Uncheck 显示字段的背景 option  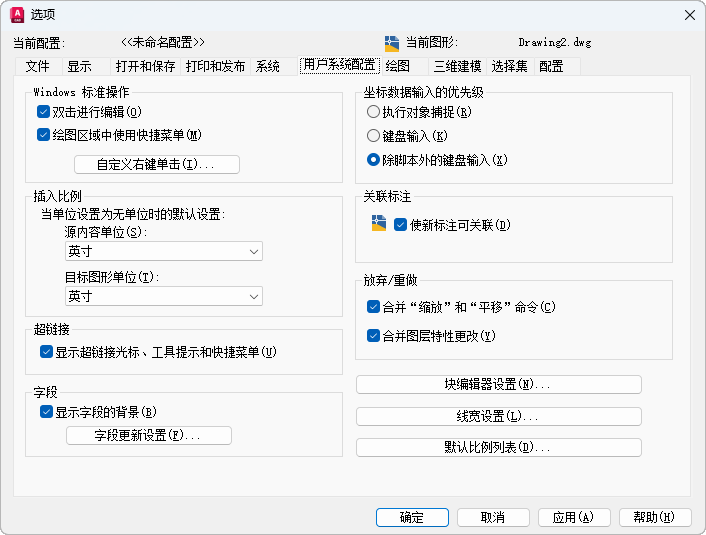click(46, 411)
